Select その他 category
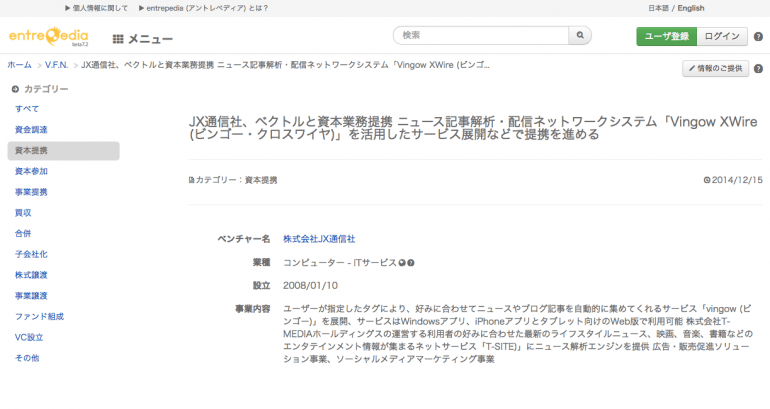The image size is (770, 409). (27, 358)
